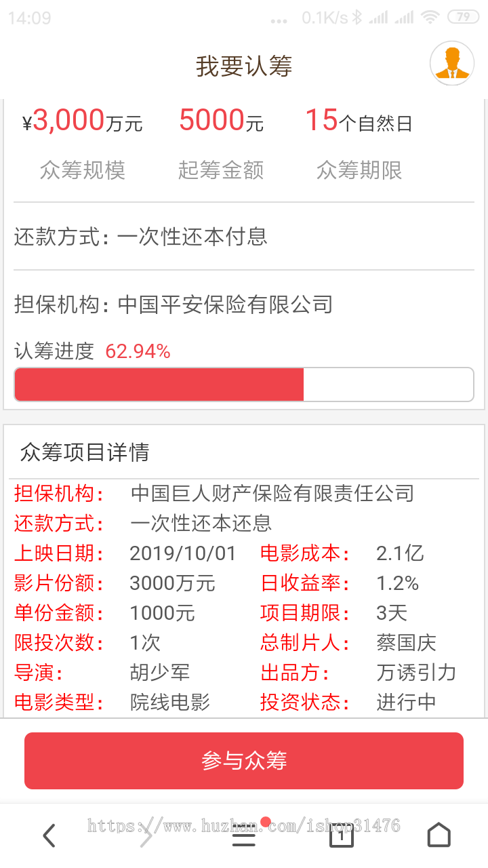488x868 pixels.
Task: Open recent apps with the square icon
Action: (x=342, y=835)
